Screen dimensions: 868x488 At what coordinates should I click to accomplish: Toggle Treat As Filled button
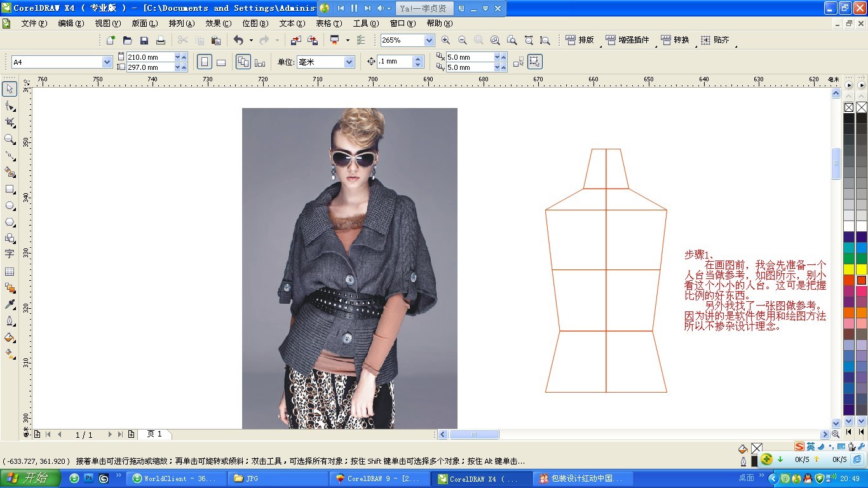pyautogui.click(x=534, y=62)
